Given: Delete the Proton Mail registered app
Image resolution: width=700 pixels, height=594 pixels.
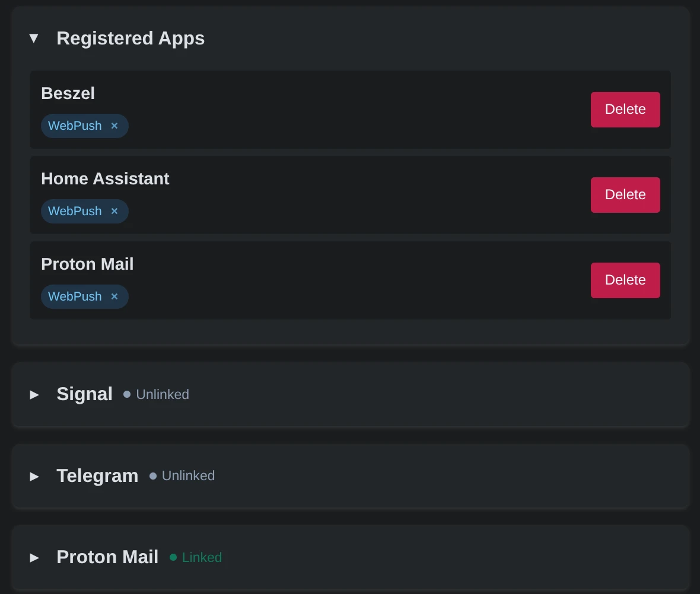Looking at the screenshot, I should point(625,280).
